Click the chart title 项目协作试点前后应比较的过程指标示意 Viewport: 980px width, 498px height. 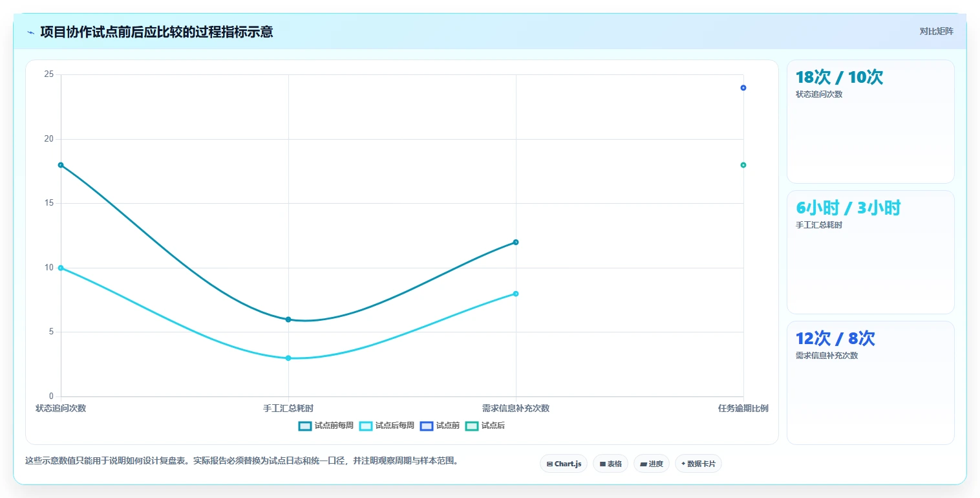tap(156, 32)
